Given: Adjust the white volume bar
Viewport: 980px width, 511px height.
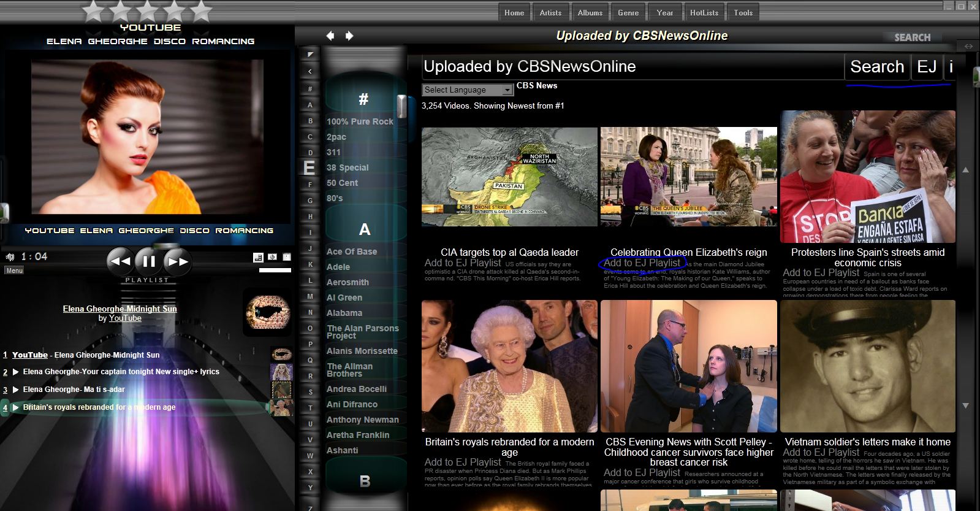Looking at the screenshot, I should coord(275,270).
